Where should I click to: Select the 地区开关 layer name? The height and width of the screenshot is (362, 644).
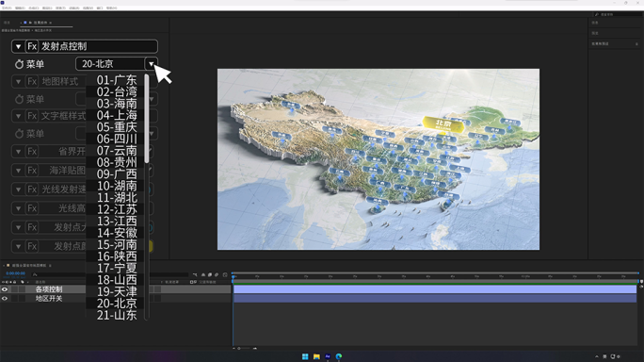coord(49,298)
